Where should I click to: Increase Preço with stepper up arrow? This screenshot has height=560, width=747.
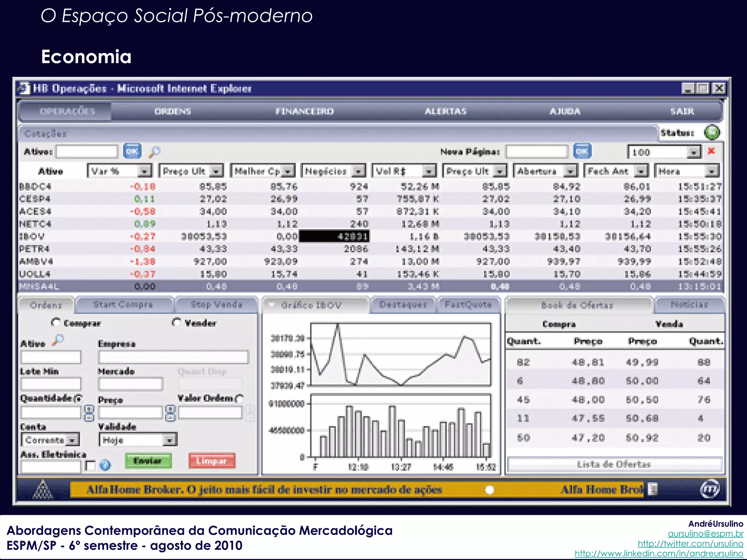click(x=170, y=409)
